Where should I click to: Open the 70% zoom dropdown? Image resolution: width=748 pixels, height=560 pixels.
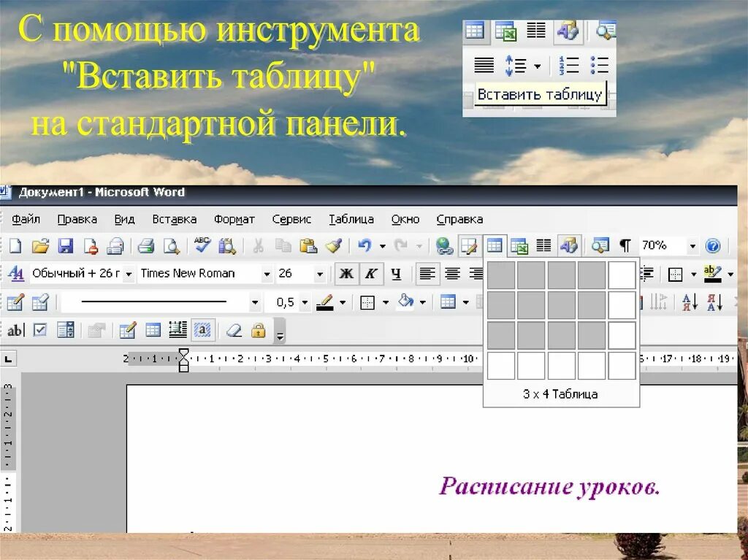point(692,247)
